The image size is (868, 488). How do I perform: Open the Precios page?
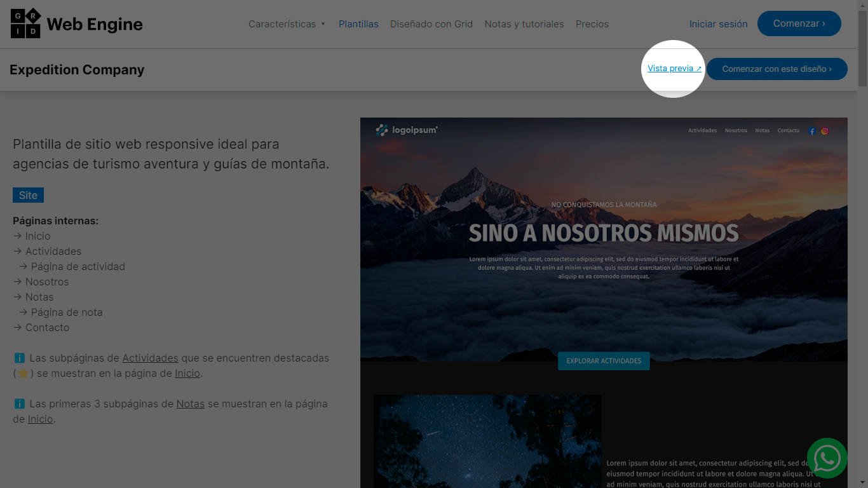coord(592,24)
